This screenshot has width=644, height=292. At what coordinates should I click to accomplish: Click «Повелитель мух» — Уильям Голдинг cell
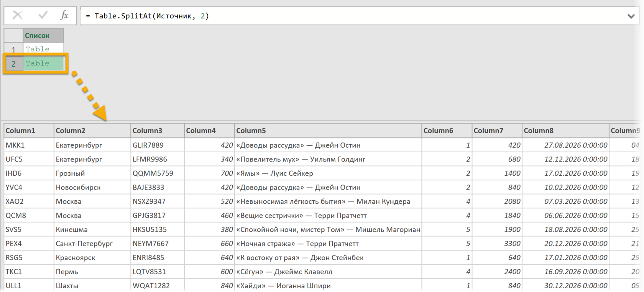[x=328, y=159]
